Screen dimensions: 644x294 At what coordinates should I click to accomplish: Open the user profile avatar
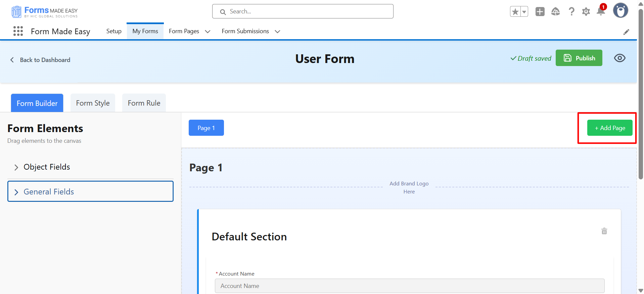(620, 11)
